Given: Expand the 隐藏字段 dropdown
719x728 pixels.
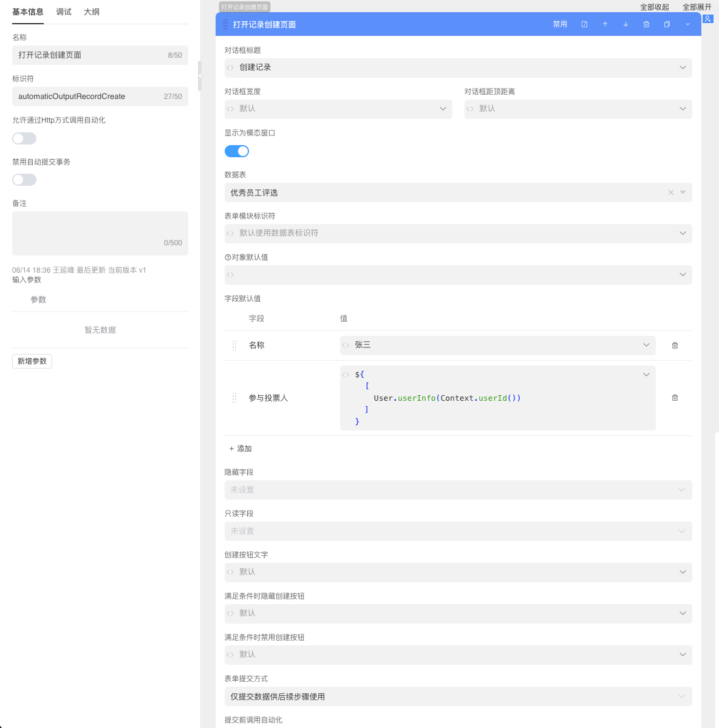Looking at the screenshot, I should coord(458,490).
